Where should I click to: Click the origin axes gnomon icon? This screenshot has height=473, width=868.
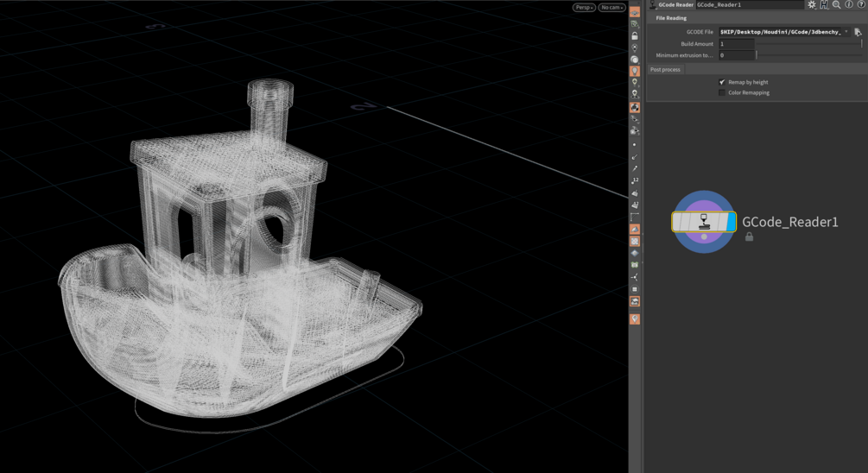(x=635, y=277)
